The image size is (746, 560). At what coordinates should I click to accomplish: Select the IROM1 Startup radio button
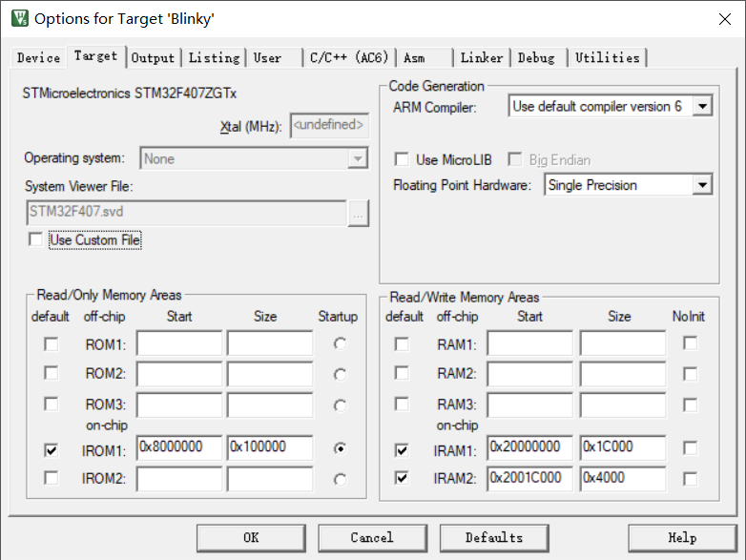340,448
